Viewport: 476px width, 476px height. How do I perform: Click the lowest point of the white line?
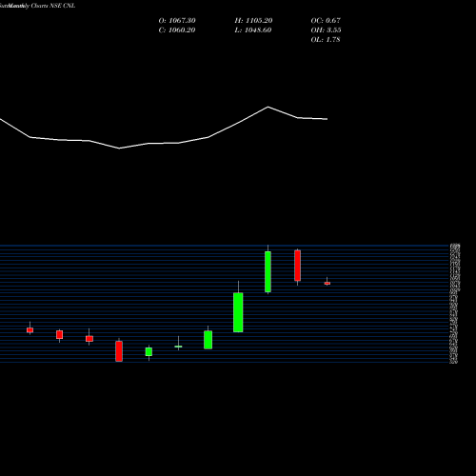119,149
